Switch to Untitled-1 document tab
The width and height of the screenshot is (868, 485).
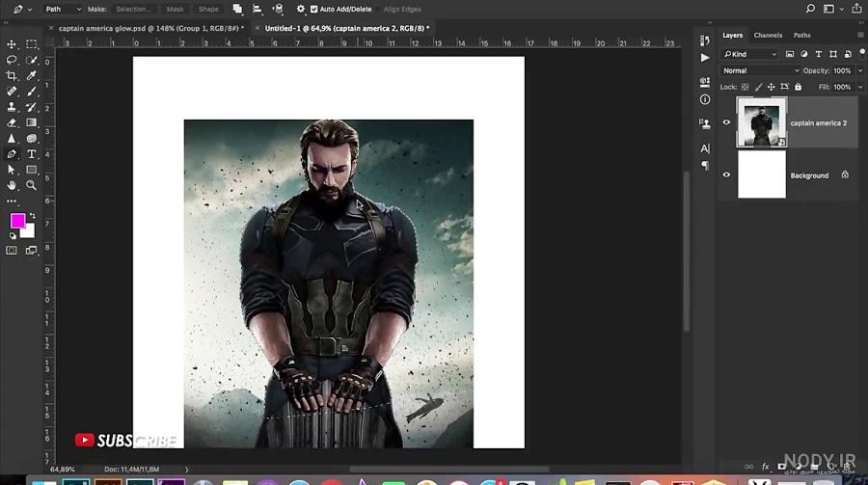[x=346, y=28]
